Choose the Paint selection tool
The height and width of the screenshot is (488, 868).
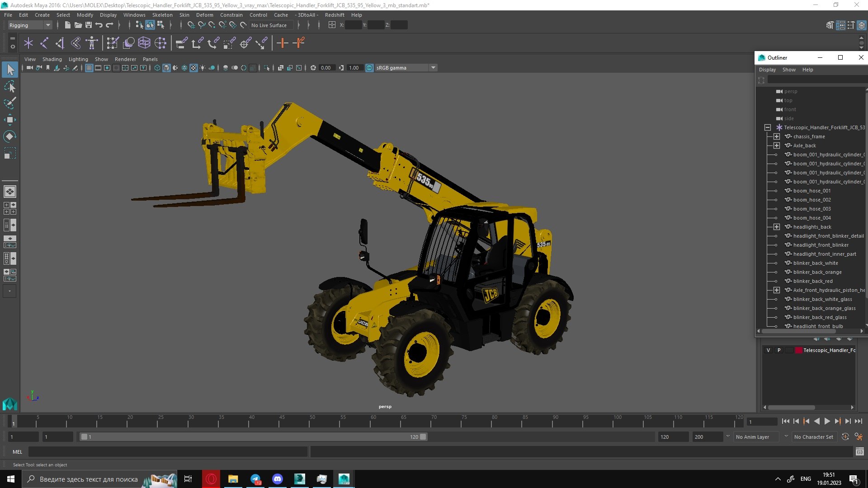point(10,103)
